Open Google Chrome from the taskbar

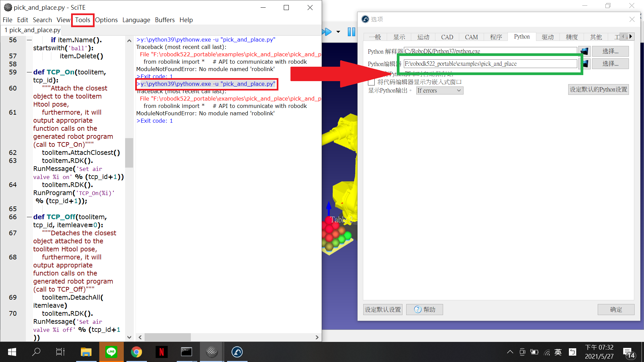click(x=136, y=352)
